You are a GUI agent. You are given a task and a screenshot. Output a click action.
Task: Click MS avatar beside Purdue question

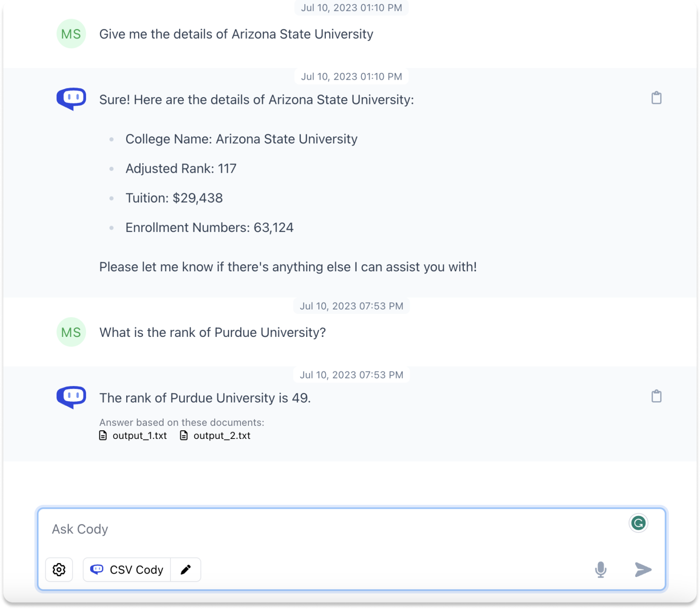(71, 332)
